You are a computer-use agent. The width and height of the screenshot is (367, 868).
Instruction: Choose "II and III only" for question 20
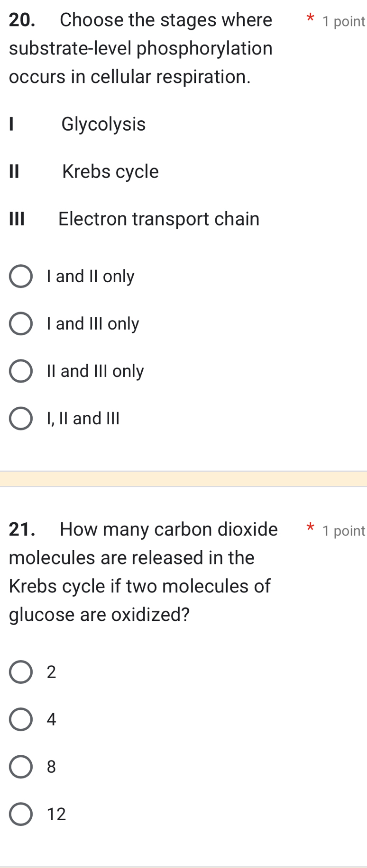pyautogui.click(x=21, y=370)
